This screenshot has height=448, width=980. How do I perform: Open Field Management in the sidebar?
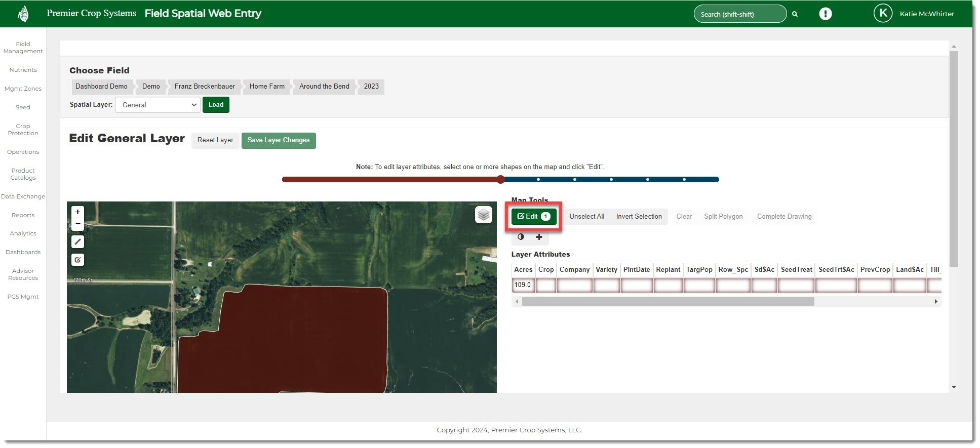pyautogui.click(x=23, y=48)
